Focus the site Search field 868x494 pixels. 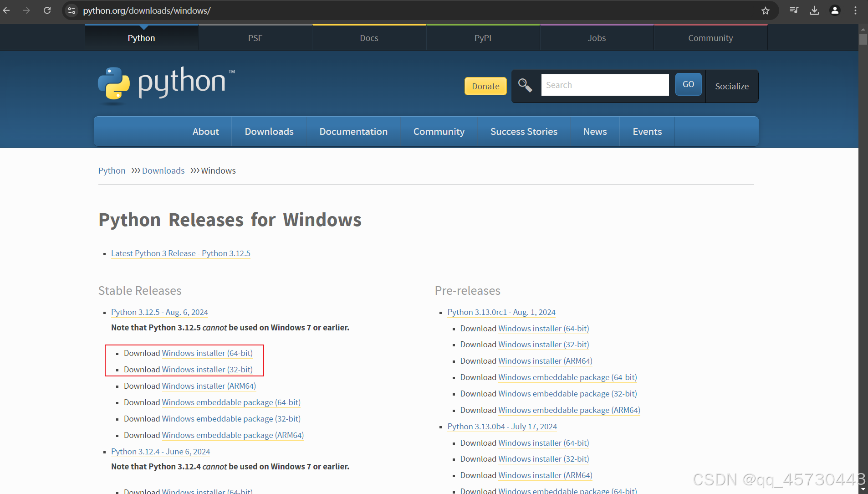[605, 85]
